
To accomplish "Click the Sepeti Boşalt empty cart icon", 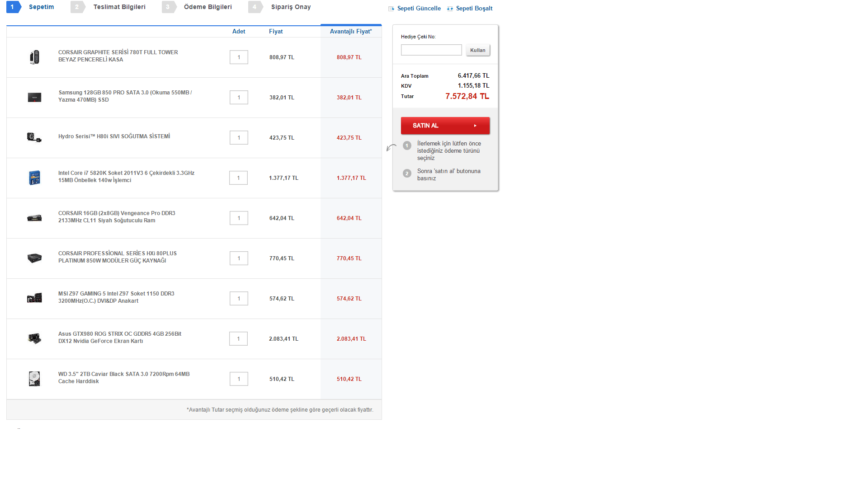I will [450, 9].
